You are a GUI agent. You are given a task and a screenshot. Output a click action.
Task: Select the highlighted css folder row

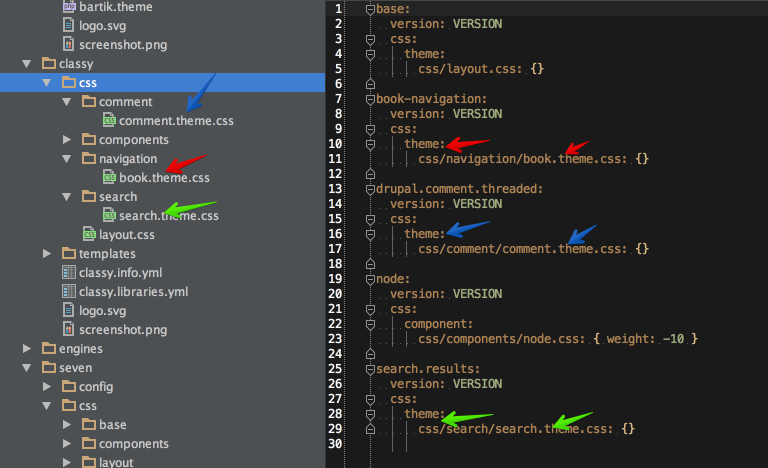pos(163,82)
